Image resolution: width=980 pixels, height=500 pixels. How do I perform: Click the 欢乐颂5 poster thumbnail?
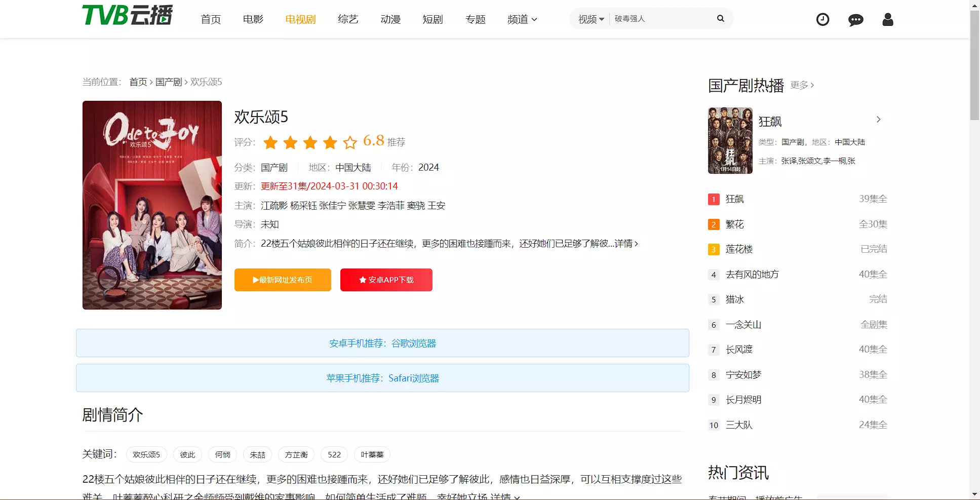(152, 205)
